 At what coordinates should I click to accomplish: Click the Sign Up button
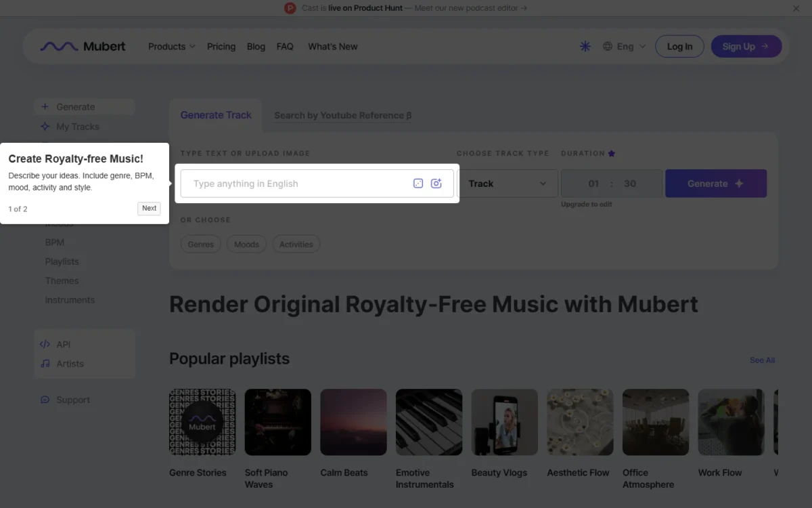click(x=746, y=47)
